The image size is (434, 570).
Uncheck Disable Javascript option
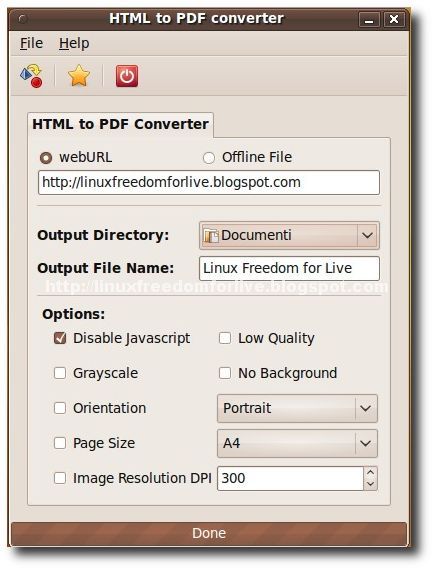(60, 338)
